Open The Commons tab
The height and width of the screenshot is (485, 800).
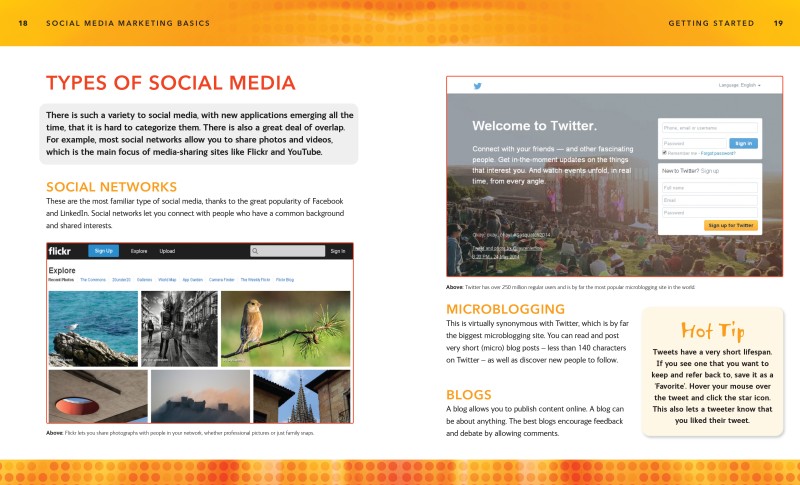93,280
